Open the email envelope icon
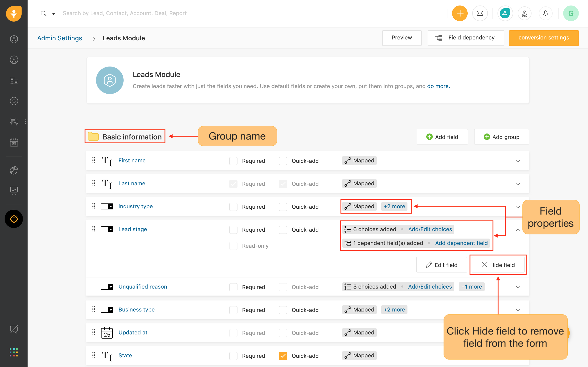The image size is (588, 367). [480, 13]
